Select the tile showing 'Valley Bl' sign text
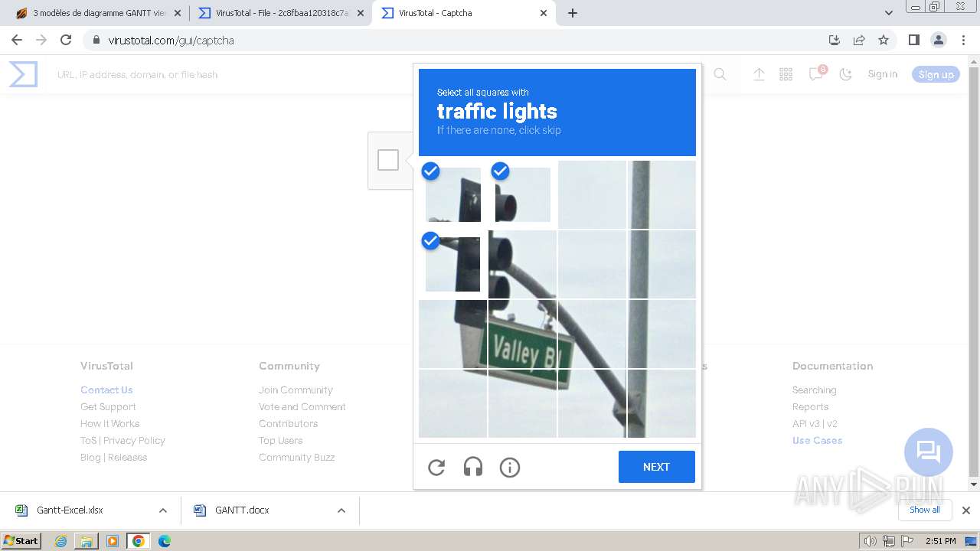This screenshot has width=980, height=551. 522,334
